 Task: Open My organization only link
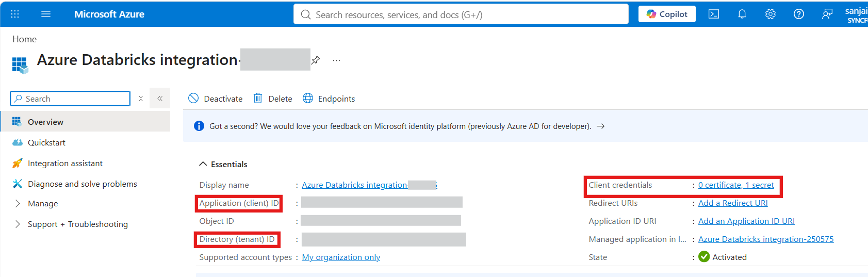(341, 257)
